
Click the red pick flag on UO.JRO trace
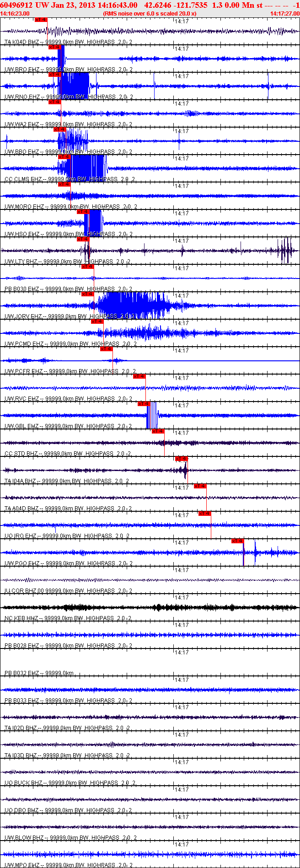pos(204,514)
